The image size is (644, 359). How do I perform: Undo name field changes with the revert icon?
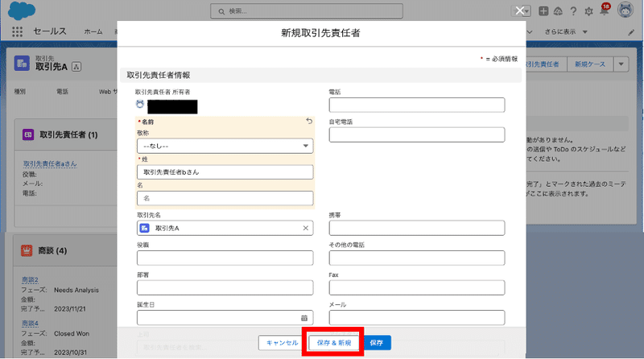tap(309, 121)
